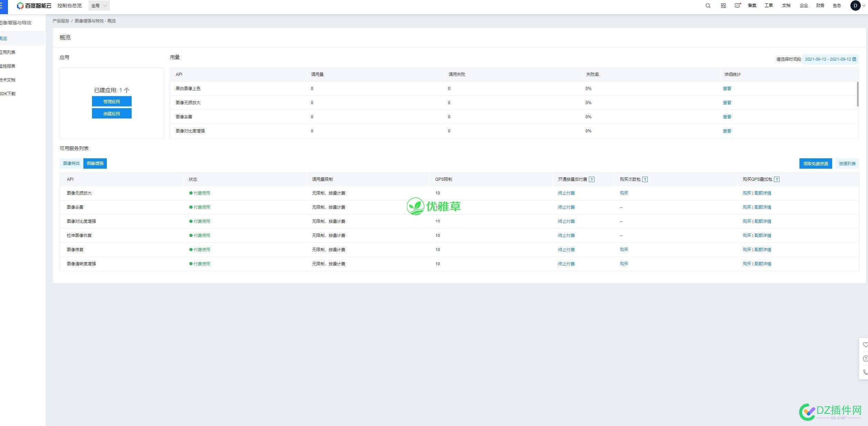Image resolution: width=868 pixels, height=426 pixels.
Task: Click 终止付费 for 图像无损放大
Action: (x=566, y=193)
